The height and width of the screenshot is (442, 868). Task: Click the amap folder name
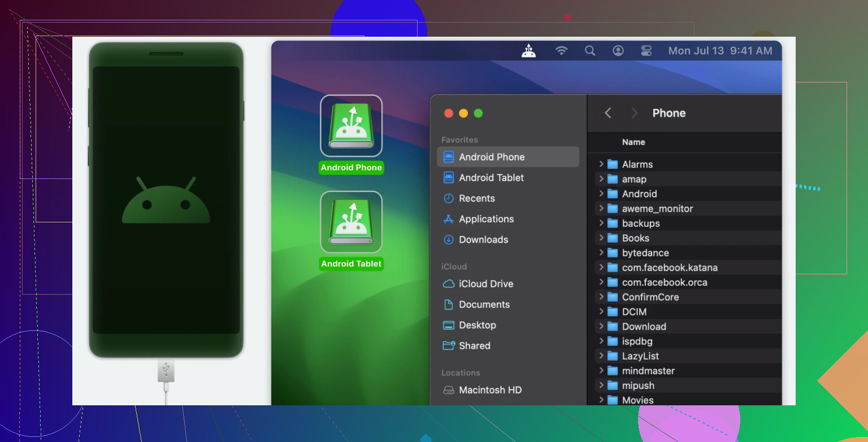click(x=634, y=179)
